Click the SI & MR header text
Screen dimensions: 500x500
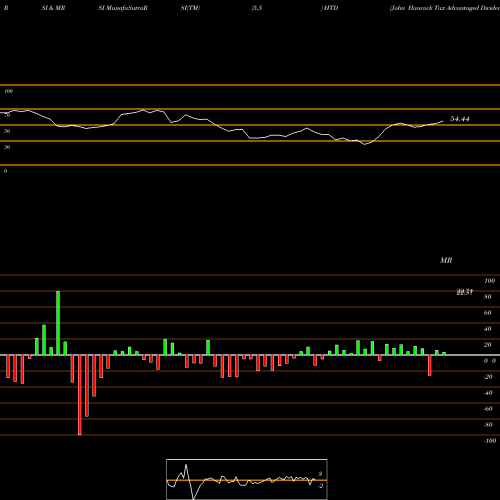53,8
